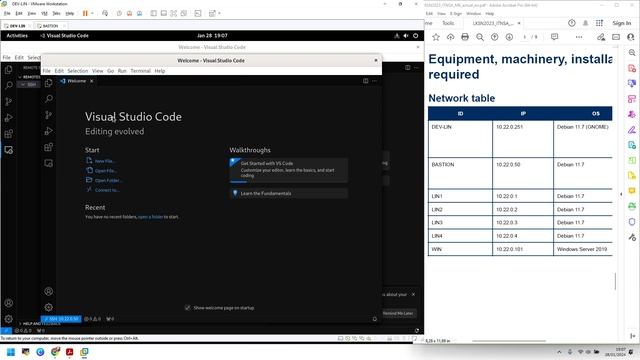Go to previous page in Acrobat
Image resolution: width=640 pixels, height=360 pixels.
(x=495, y=37)
